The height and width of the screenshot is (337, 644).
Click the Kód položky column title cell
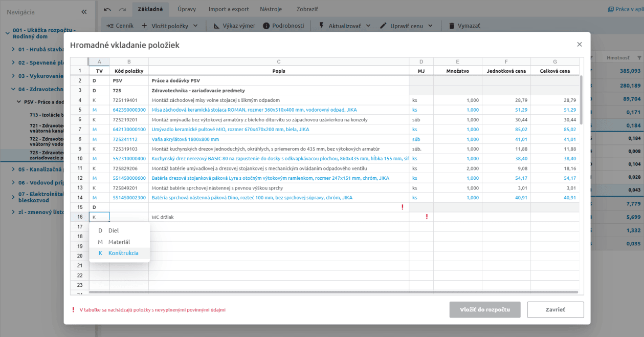(129, 71)
